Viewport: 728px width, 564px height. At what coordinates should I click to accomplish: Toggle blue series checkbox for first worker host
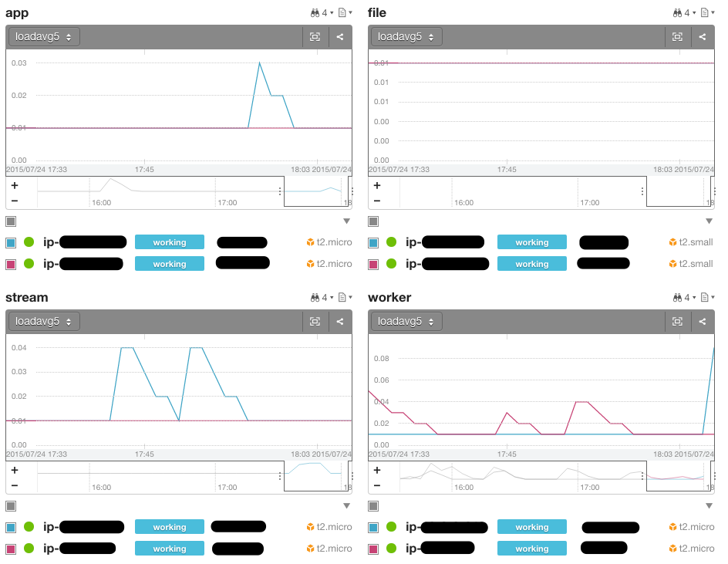[x=373, y=527]
